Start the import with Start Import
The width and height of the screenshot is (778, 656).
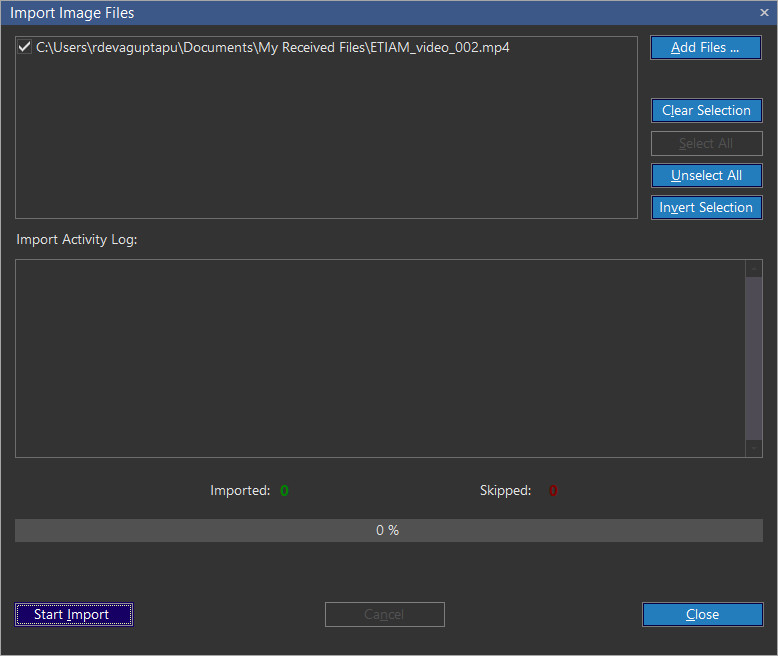tap(73, 614)
